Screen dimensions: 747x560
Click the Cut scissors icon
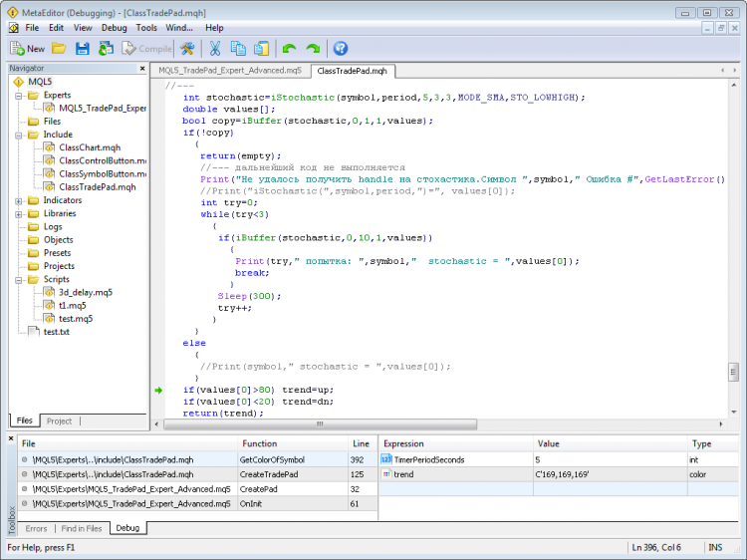click(x=214, y=48)
